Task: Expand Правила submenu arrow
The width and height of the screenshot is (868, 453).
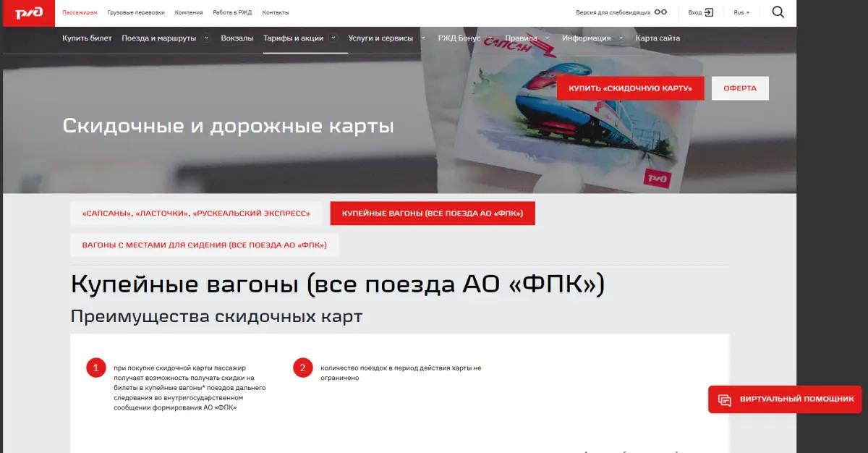Action: click(547, 38)
